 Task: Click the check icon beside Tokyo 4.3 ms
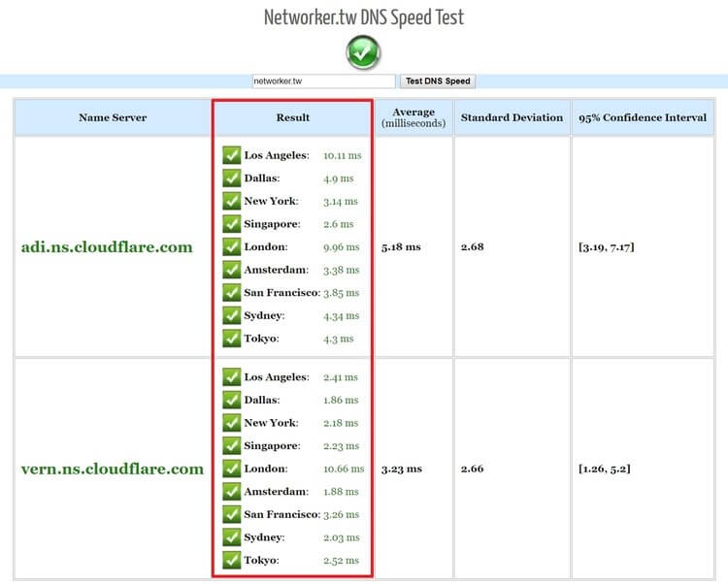(232, 339)
